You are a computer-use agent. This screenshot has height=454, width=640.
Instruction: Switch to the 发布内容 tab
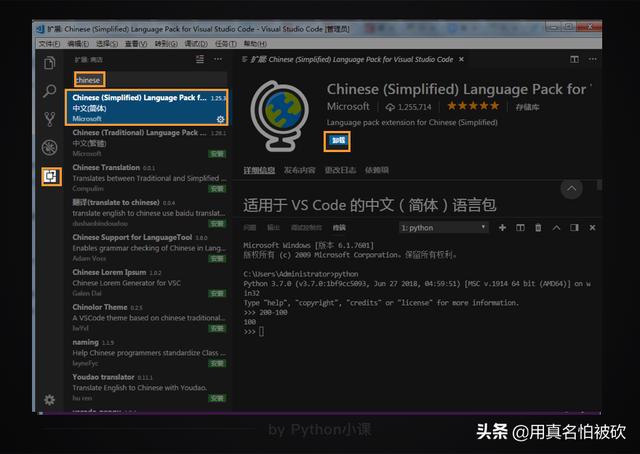point(300,170)
